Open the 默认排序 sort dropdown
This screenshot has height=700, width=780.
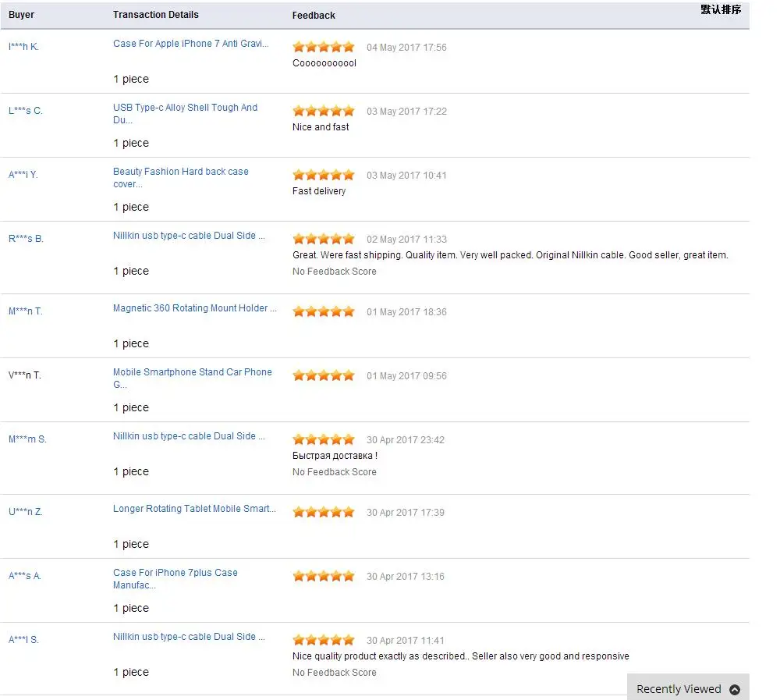[721, 9]
